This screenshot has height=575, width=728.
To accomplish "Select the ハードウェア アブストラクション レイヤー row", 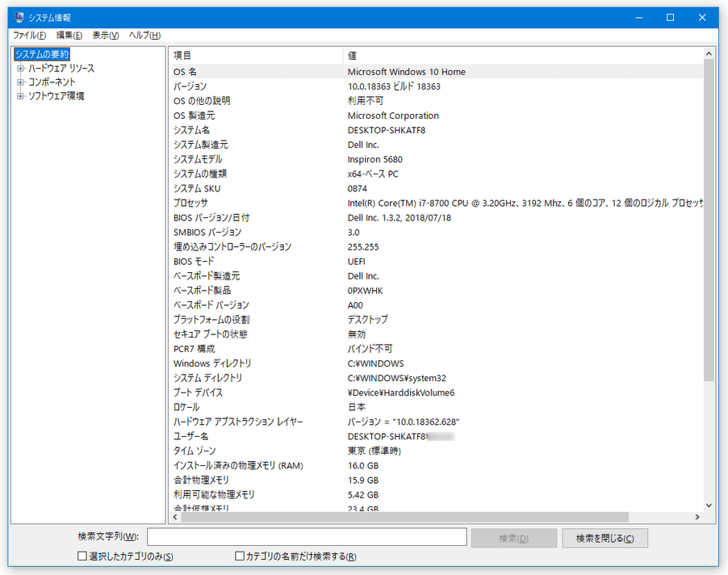I will coord(437,422).
